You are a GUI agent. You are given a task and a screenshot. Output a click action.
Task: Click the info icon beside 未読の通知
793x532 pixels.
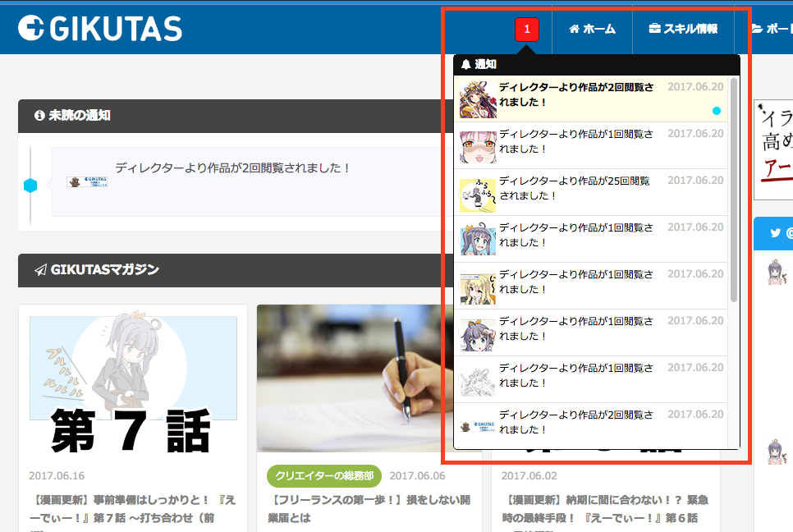39,116
